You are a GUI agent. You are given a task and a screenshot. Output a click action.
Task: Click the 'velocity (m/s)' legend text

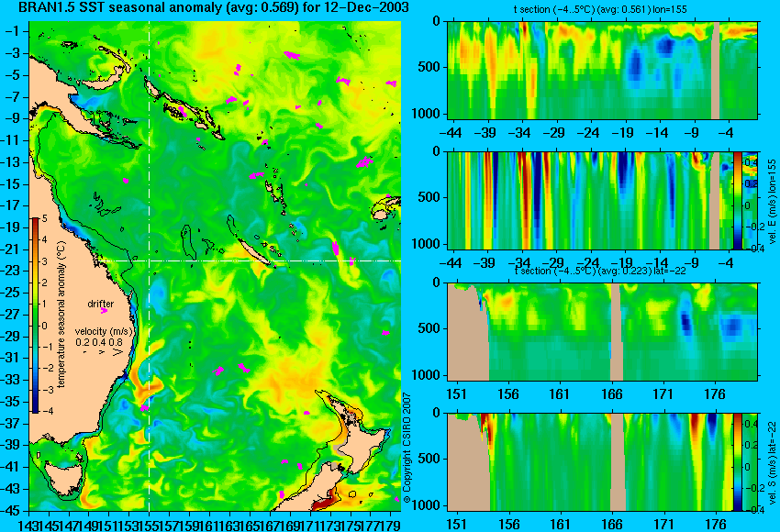tap(104, 331)
